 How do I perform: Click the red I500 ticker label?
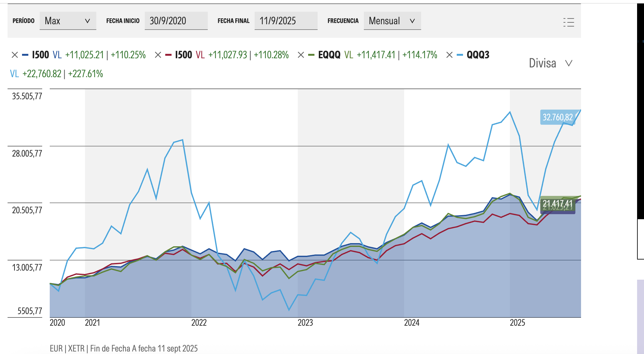184,55
